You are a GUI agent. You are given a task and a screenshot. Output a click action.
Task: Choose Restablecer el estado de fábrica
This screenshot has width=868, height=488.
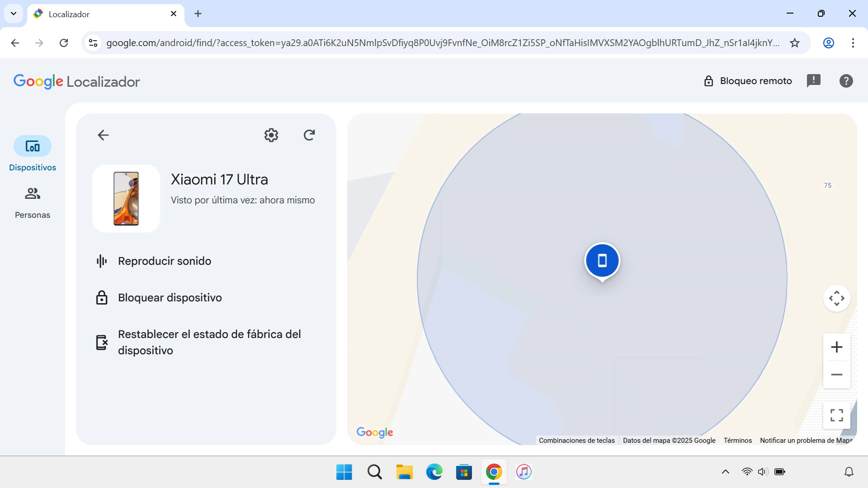point(209,342)
